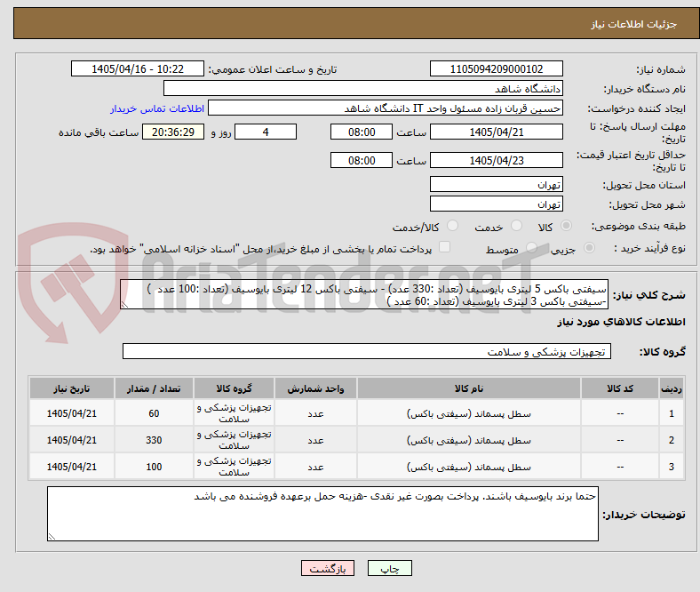Click the date 1405/04/21 in row 2
The height and width of the screenshot is (592, 700).
(72, 440)
